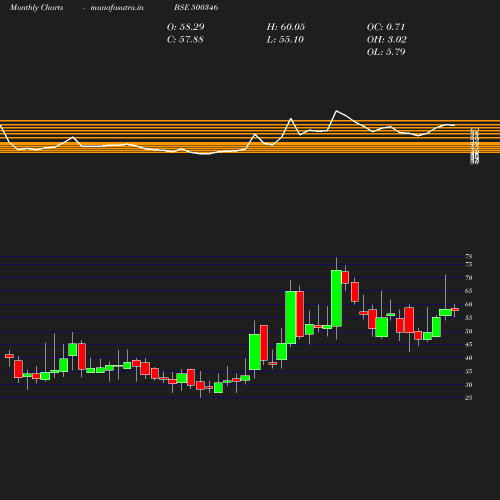The image size is (500, 500).
Task: Select the L: 55.10 low value
Action: 285,40
